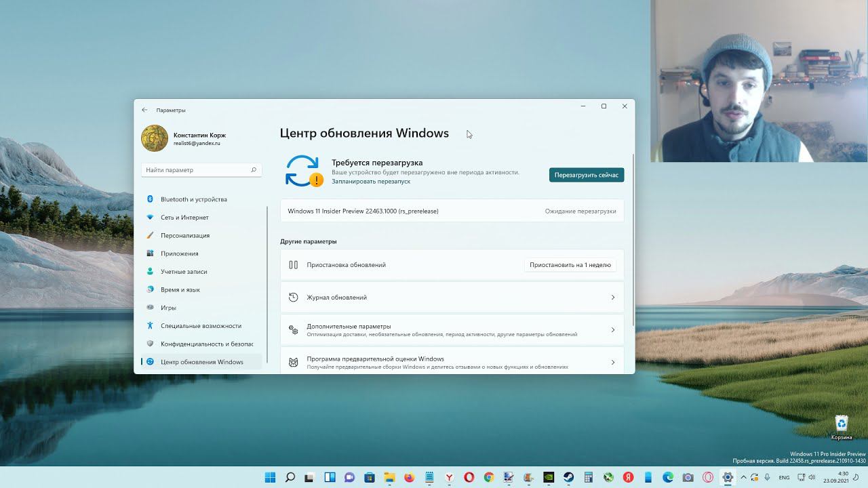Click the history icon of Журнал обновлений

tap(294, 298)
